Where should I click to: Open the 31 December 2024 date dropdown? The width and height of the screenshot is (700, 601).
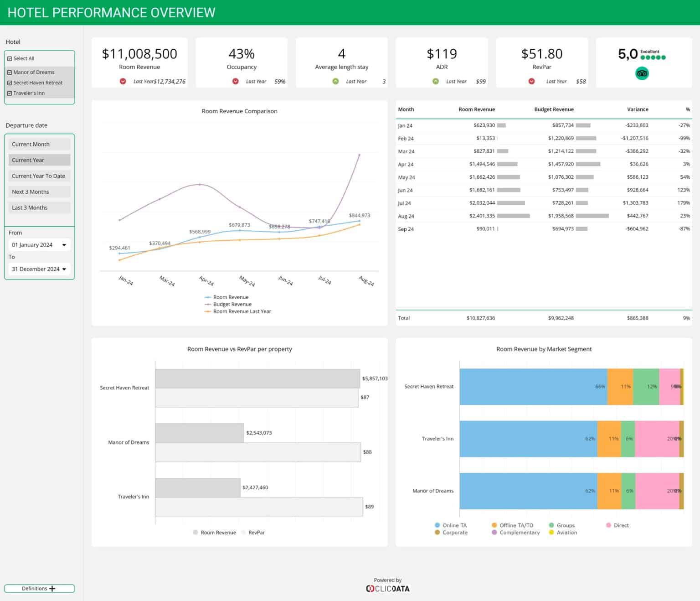(66, 269)
